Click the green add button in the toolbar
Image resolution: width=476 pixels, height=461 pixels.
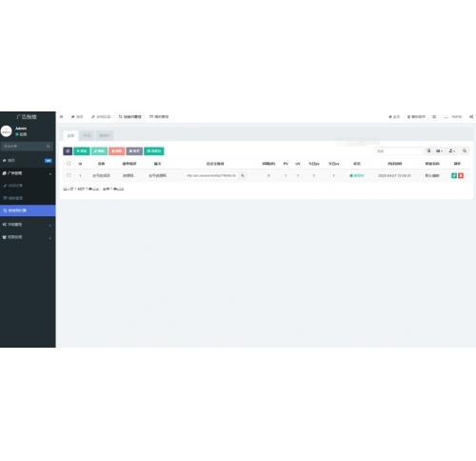click(x=82, y=151)
